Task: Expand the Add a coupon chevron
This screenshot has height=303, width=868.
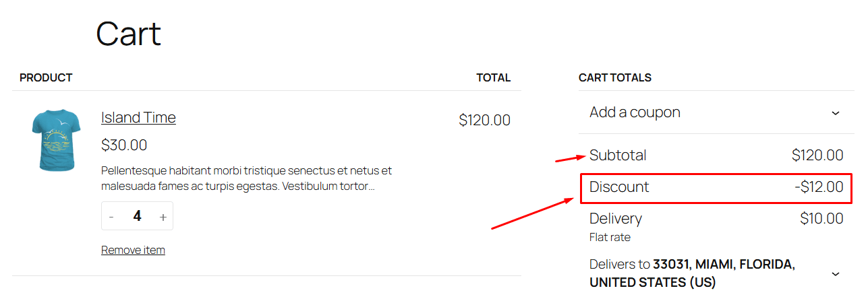Action: [835, 112]
